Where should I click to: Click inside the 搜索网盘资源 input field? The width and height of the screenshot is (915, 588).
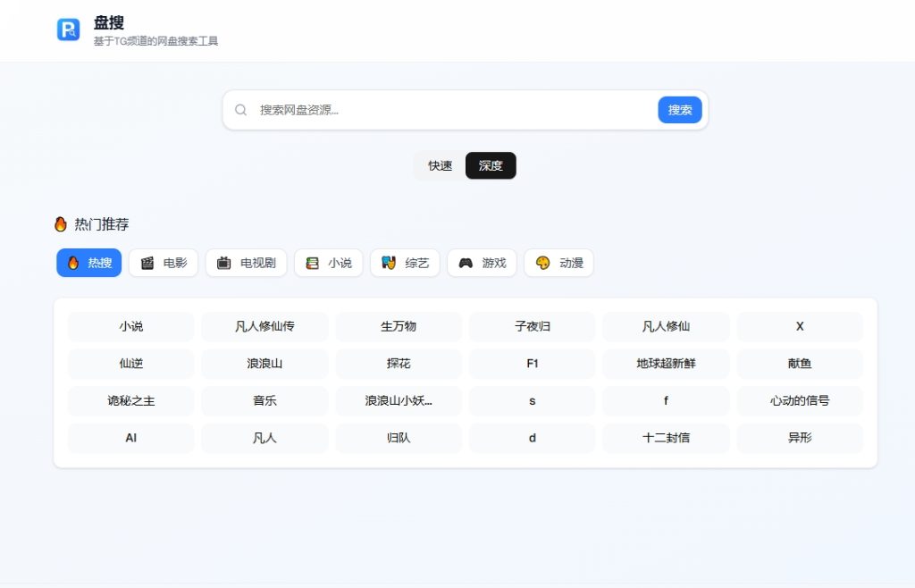coord(402,109)
